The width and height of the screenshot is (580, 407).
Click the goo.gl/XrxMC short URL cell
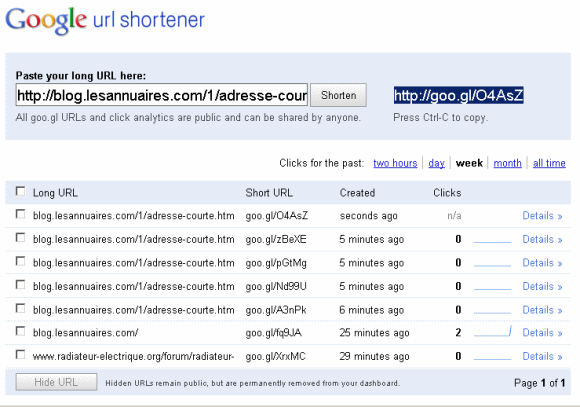point(276,356)
